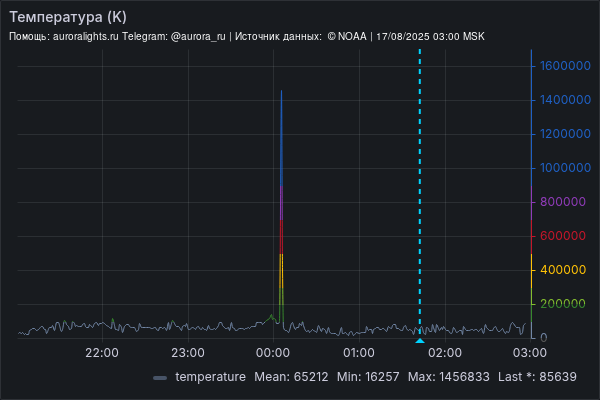Click the 22:00 time axis label
600x400 pixels.
[x=102, y=353]
